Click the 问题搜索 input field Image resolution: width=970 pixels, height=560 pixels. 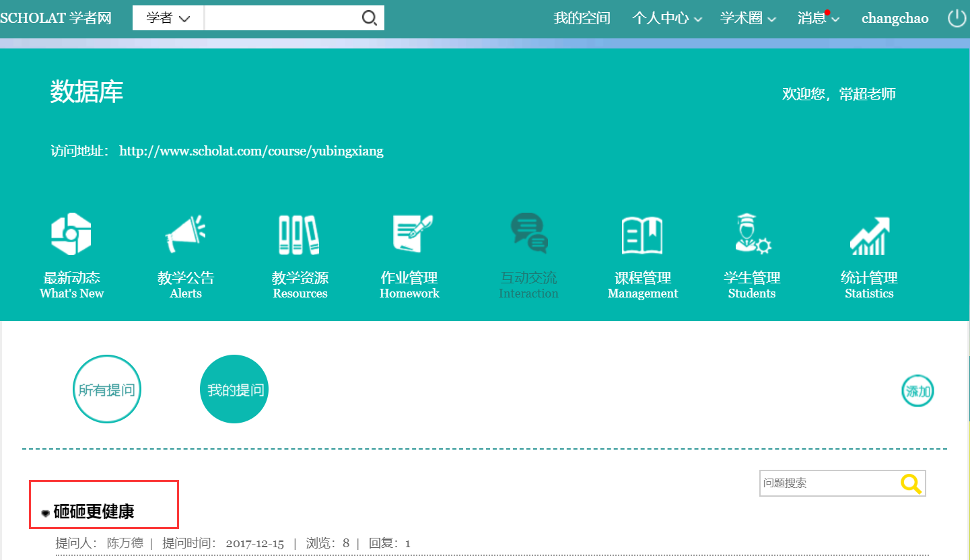coord(829,483)
